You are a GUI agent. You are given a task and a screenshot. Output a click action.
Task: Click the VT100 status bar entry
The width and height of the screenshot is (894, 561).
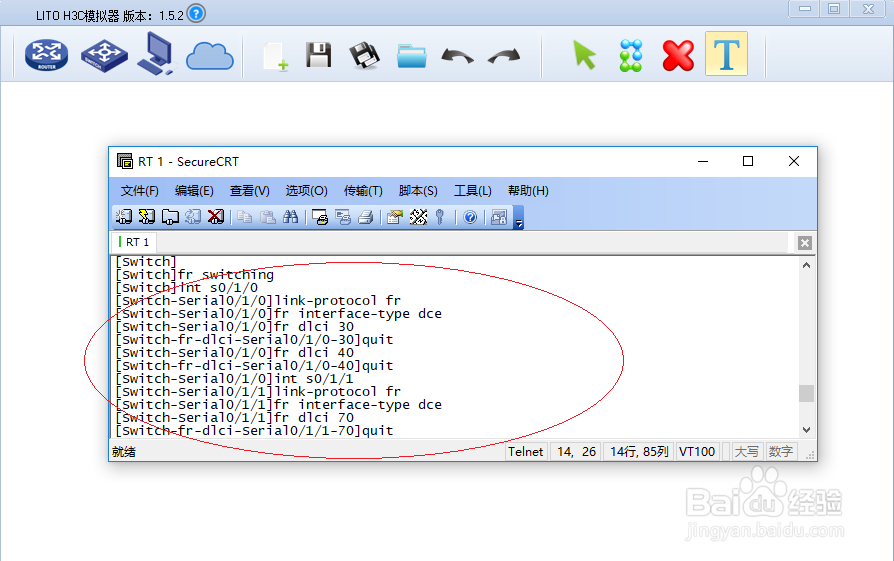click(x=697, y=452)
